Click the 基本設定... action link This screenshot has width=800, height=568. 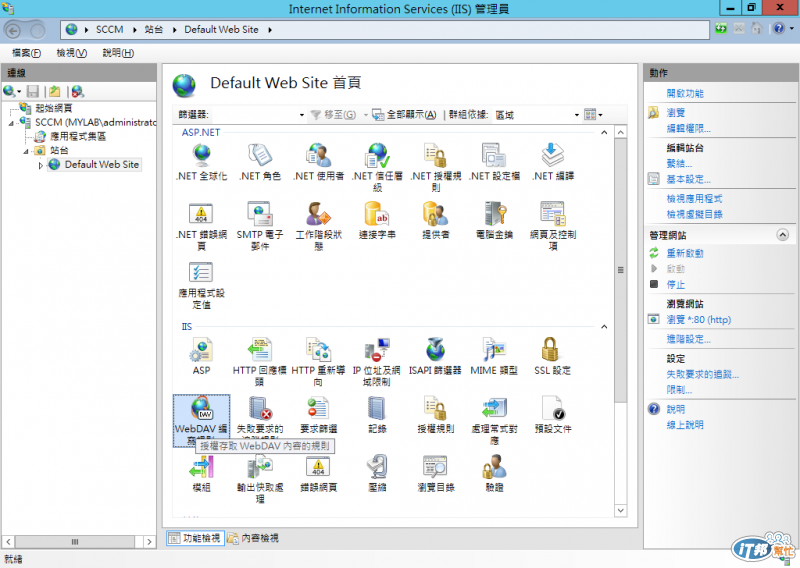[x=688, y=179]
